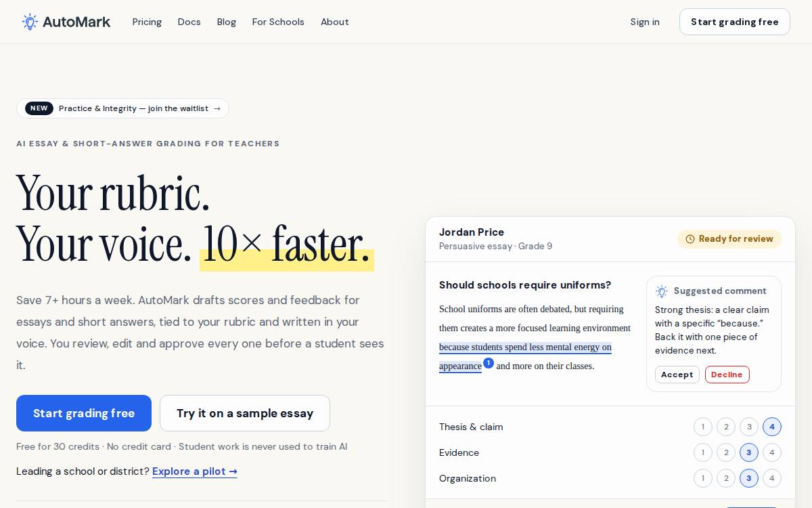This screenshot has height=508, width=812.
Task: Set Thesis & claim score to 3
Action: point(749,427)
